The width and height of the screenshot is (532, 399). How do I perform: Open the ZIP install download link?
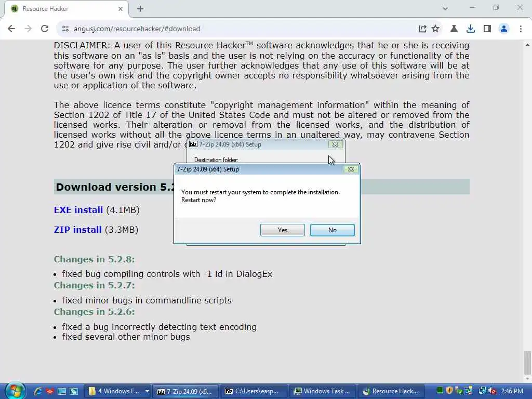[78, 230]
